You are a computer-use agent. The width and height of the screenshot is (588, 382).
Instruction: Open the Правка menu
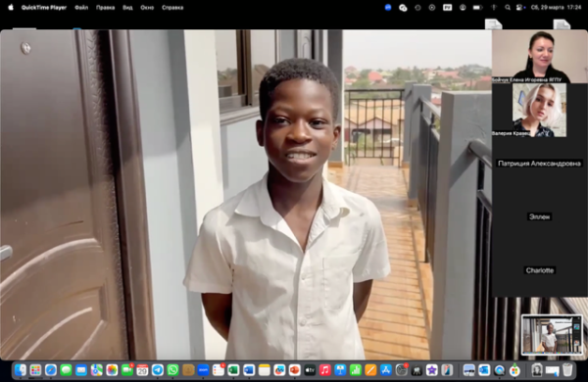pyautogui.click(x=106, y=8)
